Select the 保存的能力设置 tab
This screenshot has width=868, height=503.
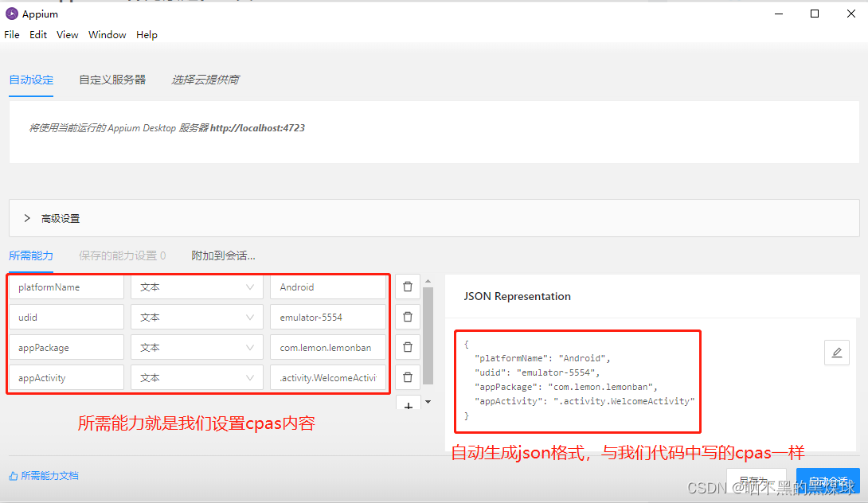[x=123, y=255]
